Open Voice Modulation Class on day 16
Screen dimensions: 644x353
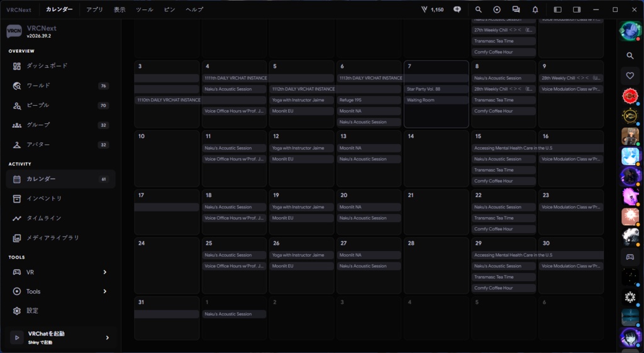571,159
